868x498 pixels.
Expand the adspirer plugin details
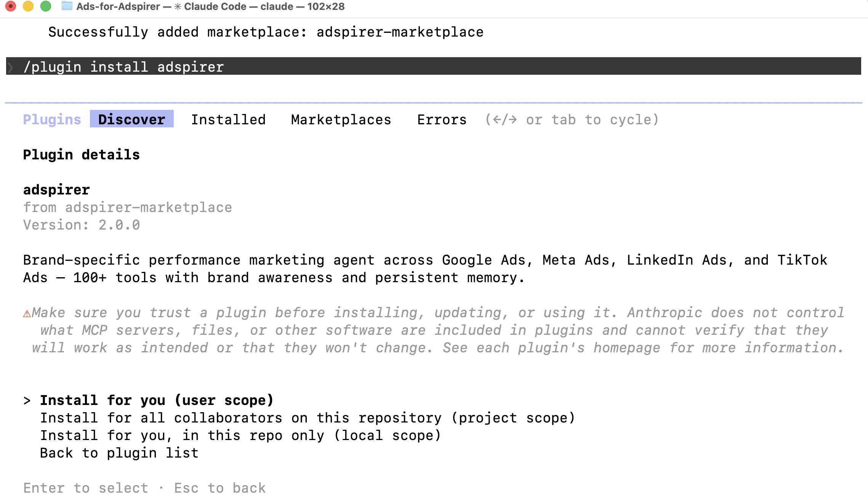56,190
